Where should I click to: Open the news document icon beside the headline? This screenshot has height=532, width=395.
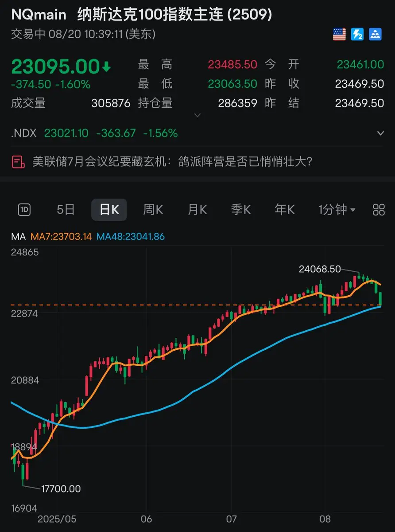click(x=18, y=162)
